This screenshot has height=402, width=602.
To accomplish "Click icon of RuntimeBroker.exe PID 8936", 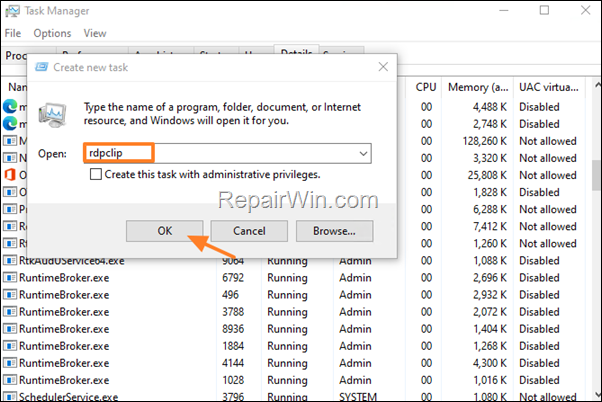I will click(10, 329).
